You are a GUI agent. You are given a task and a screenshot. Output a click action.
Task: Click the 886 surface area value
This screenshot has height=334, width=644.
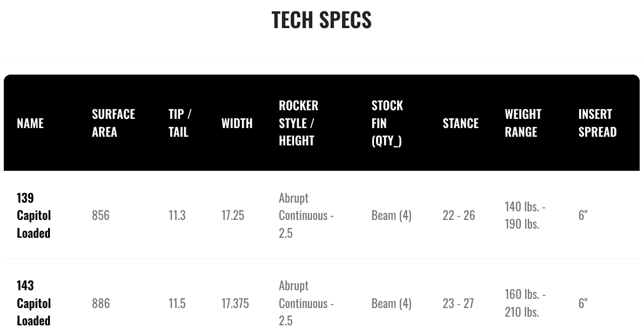[x=100, y=303]
